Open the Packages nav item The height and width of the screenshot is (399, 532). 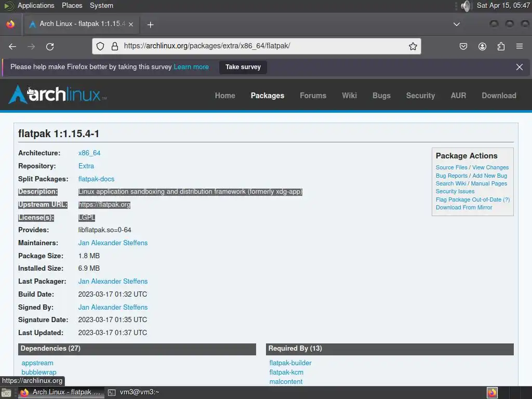click(268, 96)
